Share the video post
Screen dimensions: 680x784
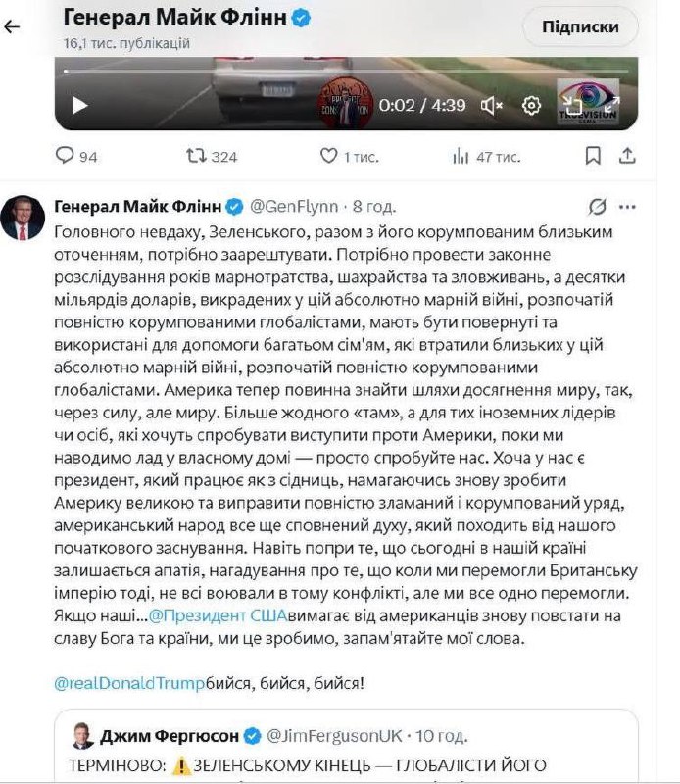click(x=629, y=156)
